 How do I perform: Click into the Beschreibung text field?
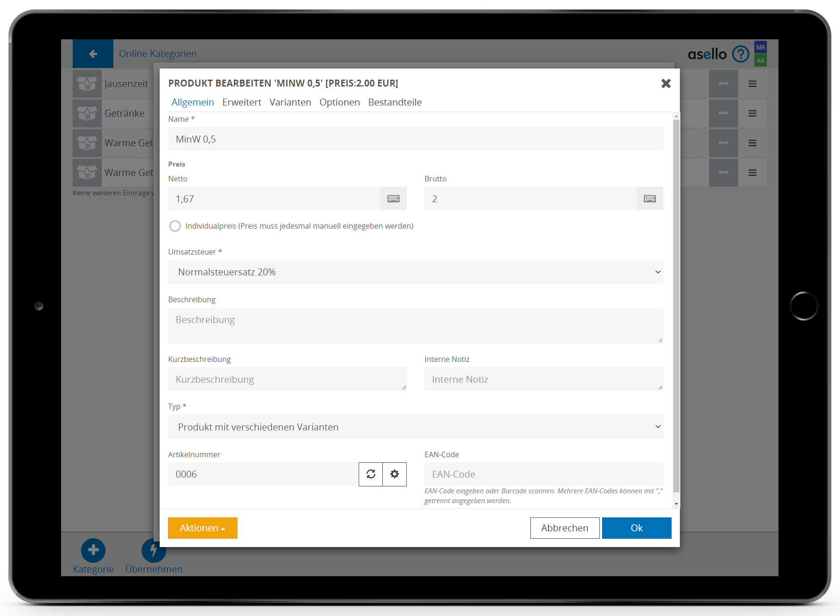[x=415, y=325]
